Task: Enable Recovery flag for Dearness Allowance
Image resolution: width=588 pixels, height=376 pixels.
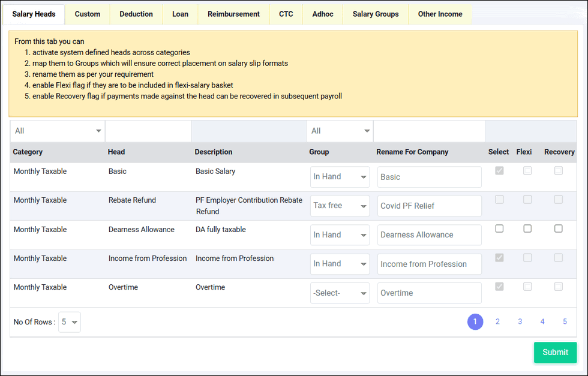Action: click(x=559, y=228)
